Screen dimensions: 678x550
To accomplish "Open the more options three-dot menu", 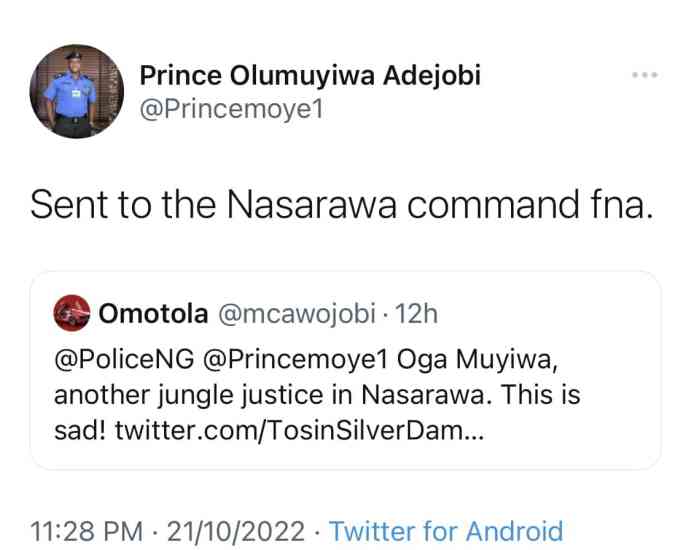I will [644, 75].
